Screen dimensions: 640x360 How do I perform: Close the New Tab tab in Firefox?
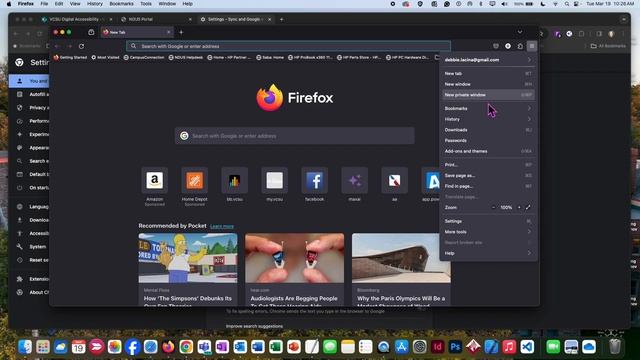[x=169, y=32]
